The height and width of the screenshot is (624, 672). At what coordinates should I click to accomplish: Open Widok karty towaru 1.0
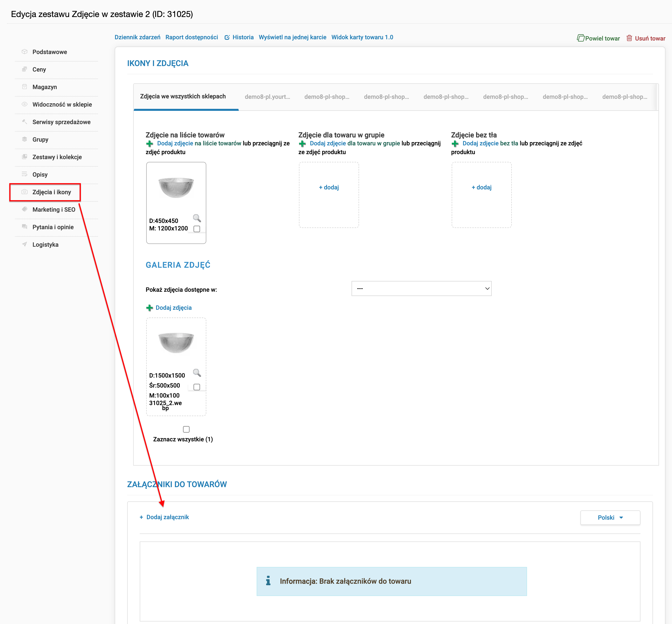362,38
